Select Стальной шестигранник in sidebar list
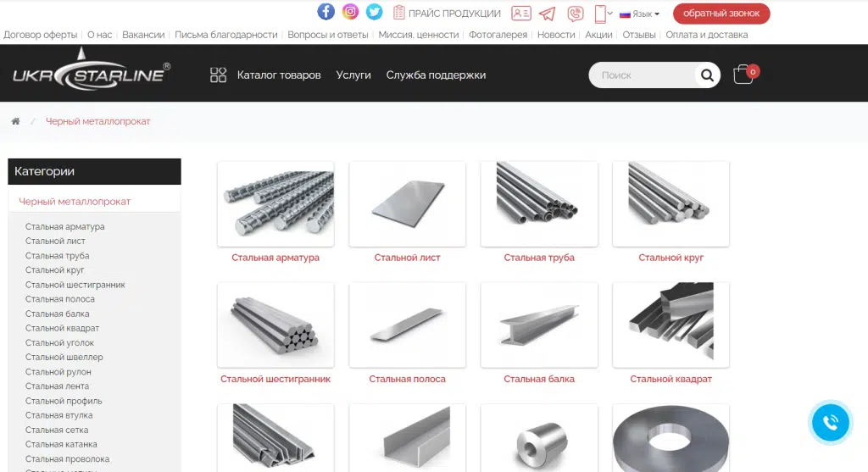Image resolution: width=868 pixels, height=472 pixels. [75, 285]
